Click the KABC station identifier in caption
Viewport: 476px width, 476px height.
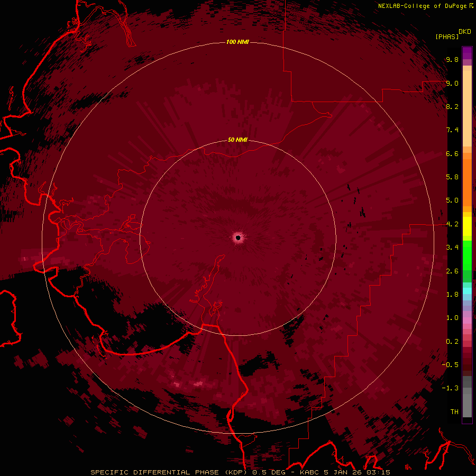[x=310, y=472]
